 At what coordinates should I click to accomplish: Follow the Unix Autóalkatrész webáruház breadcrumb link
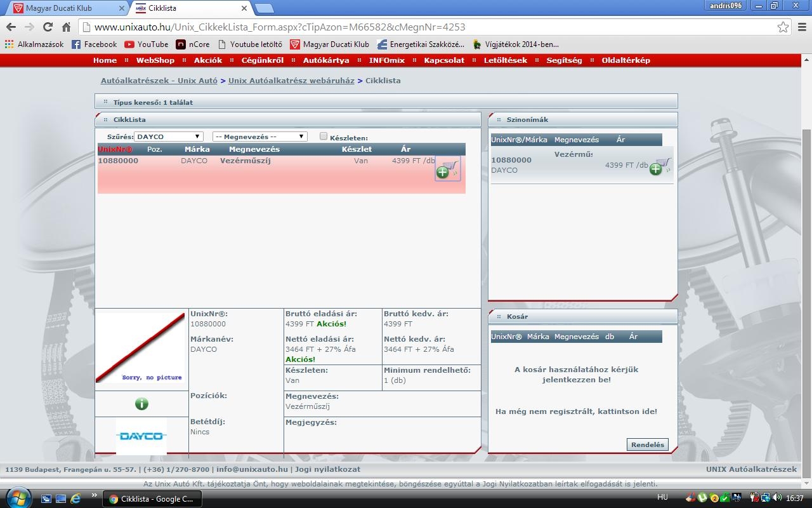(x=291, y=81)
